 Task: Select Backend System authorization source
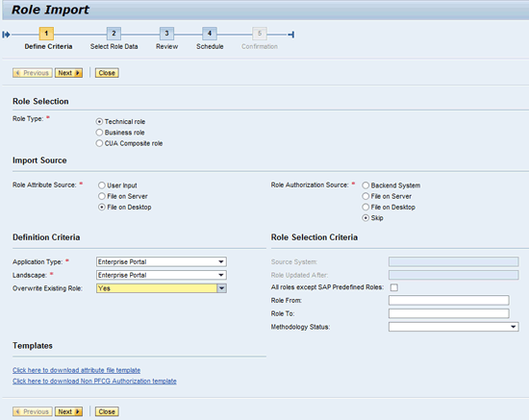click(365, 185)
